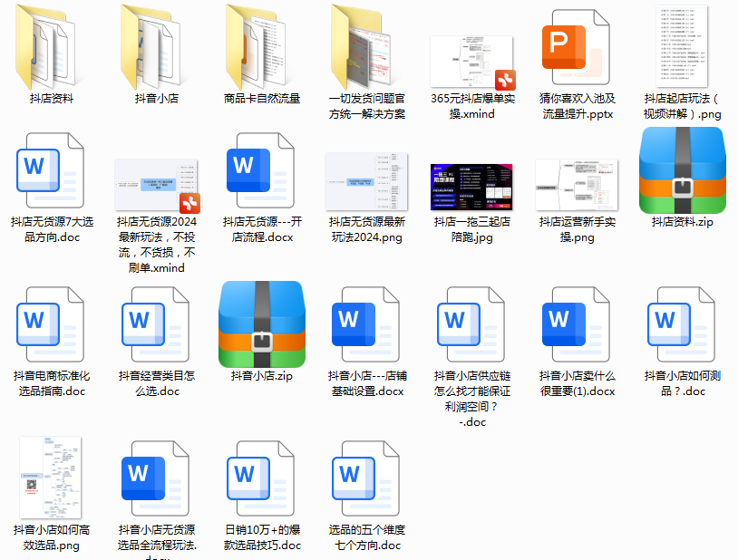Select the 365元抖店爆单实操.xmind thumbnail

[472, 63]
